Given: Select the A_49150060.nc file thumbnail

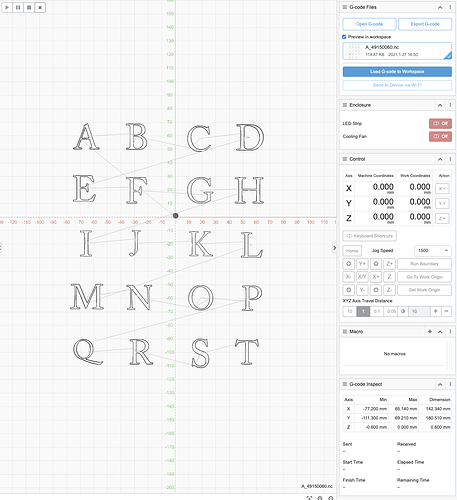Looking at the screenshot, I should [354, 51].
